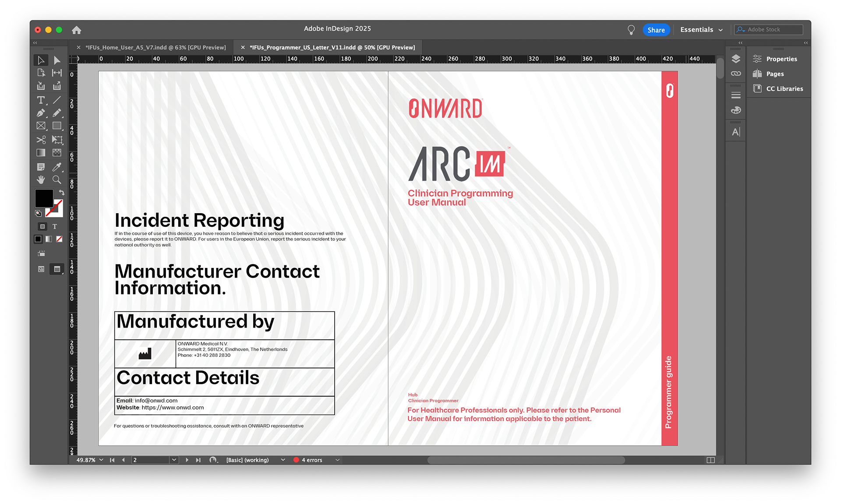Open the Links panel icon
Viewport: 841px width, 504px height.
(736, 74)
